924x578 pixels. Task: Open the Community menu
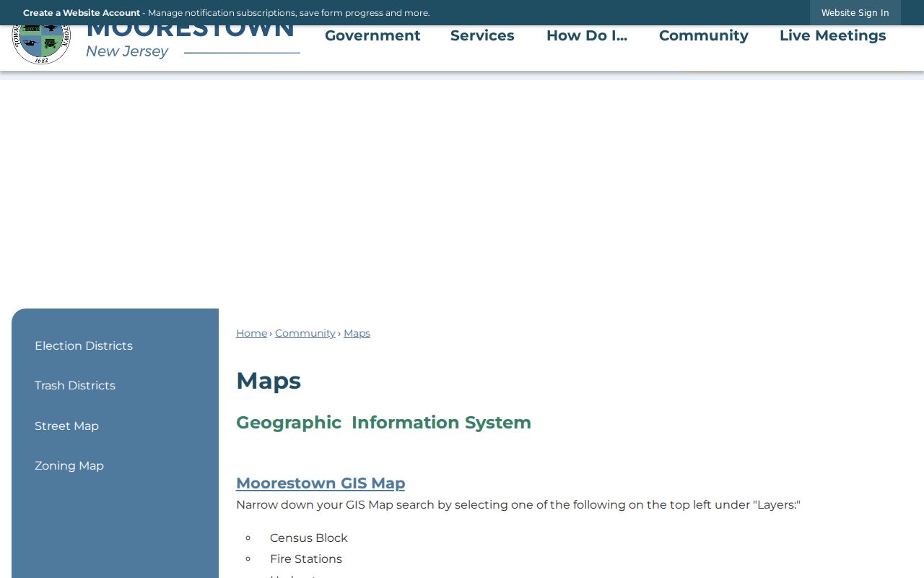tap(704, 35)
